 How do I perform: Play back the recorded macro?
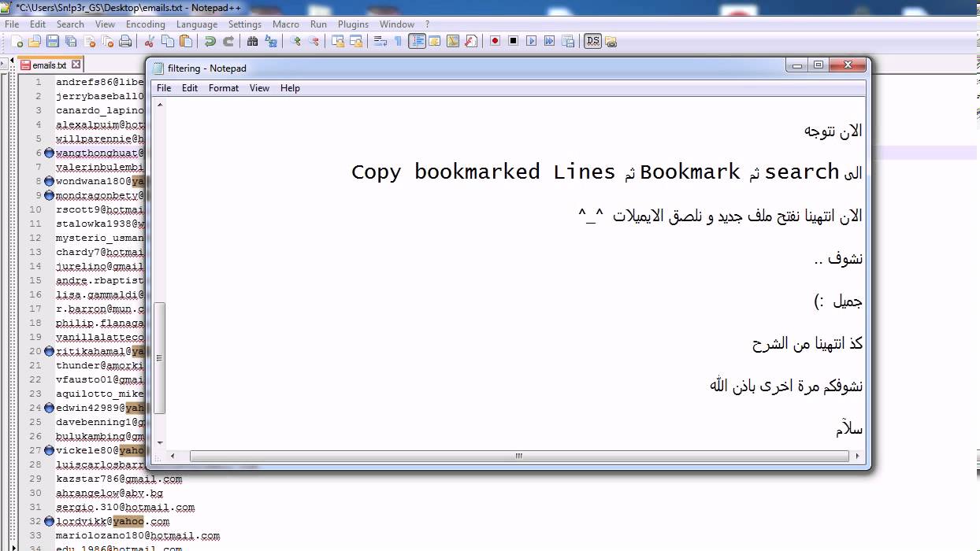point(531,41)
